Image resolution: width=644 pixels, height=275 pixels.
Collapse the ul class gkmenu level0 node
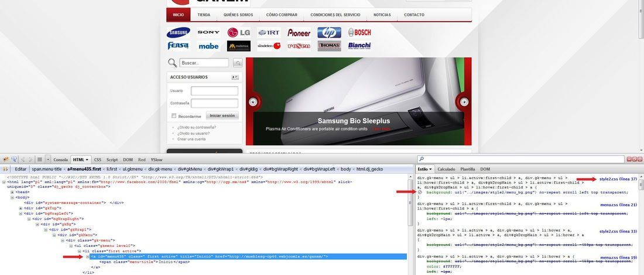[x=71, y=246]
